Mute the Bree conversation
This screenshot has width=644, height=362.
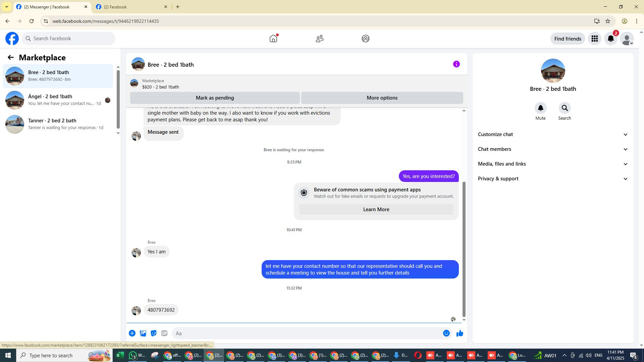pos(540,108)
